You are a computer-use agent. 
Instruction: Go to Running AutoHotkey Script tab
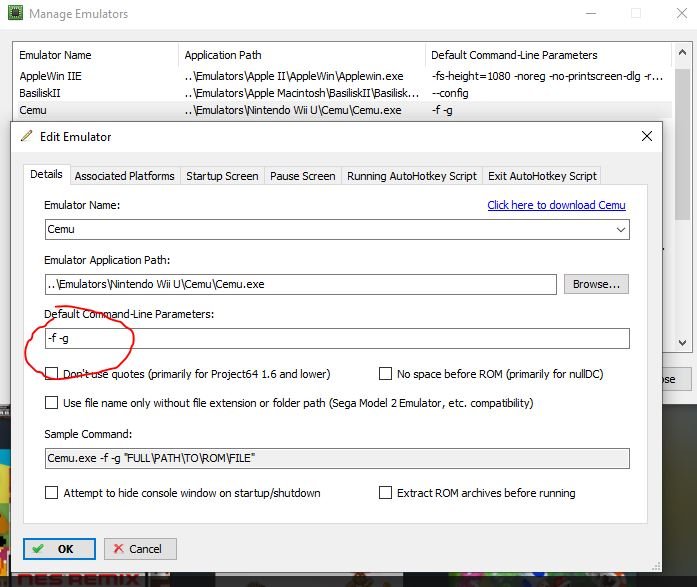pos(412,176)
